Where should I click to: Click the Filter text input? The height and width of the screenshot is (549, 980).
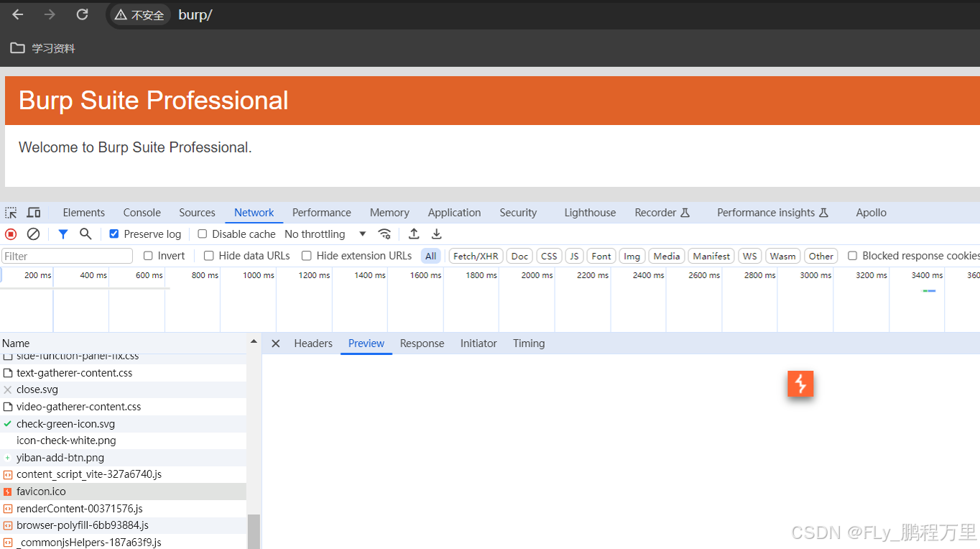(x=68, y=256)
